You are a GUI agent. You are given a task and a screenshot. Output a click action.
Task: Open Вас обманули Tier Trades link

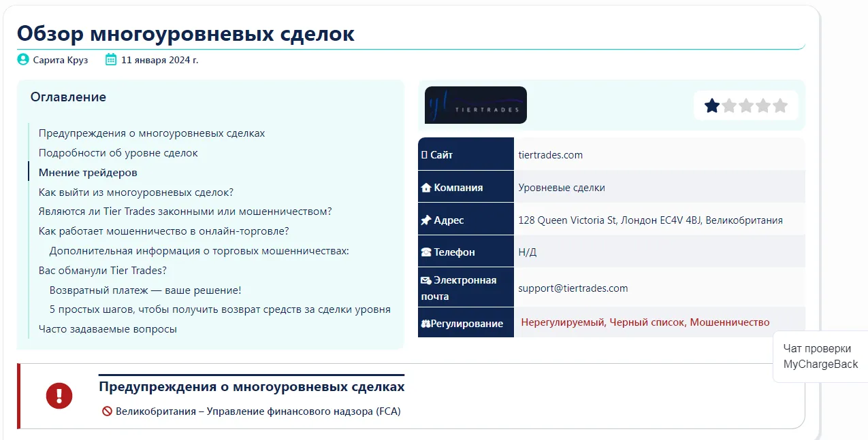tap(103, 271)
